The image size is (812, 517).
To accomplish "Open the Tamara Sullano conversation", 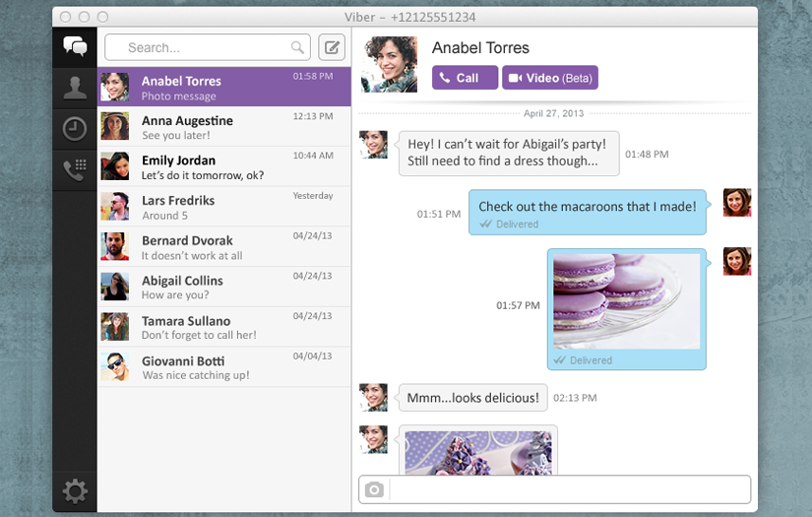I will (224, 327).
